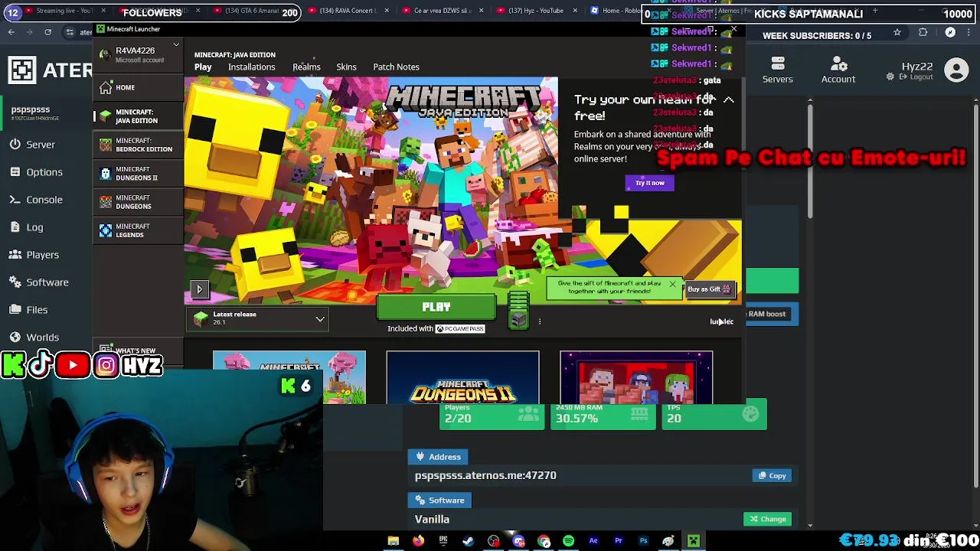
Task: Reload the browser page
Action: pyautogui.click(x=47, y=32)
